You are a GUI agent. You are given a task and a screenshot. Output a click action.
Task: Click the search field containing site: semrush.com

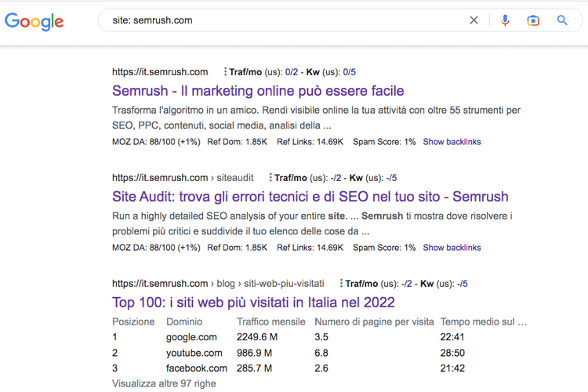pyautogui.click(x=285, y=20)
